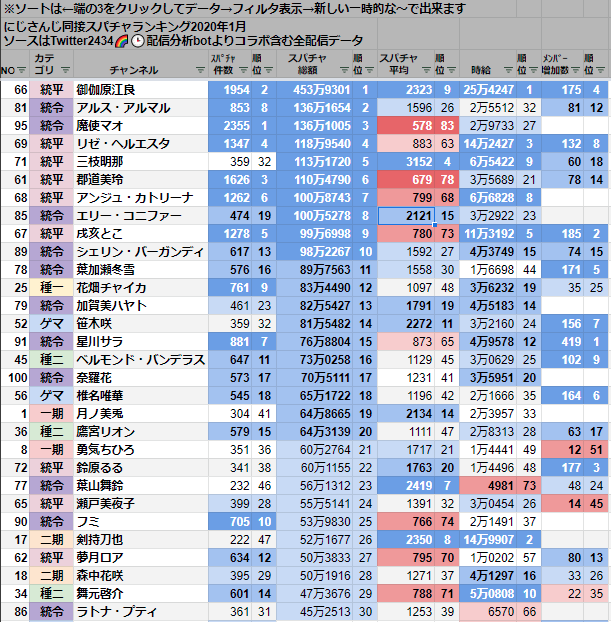Select the channel cell 三枝明那

click(x=140, y=162)
